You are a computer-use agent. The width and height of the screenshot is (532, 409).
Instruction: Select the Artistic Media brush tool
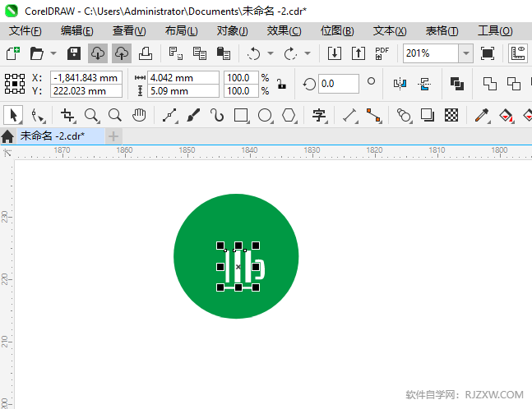point(193,115)
